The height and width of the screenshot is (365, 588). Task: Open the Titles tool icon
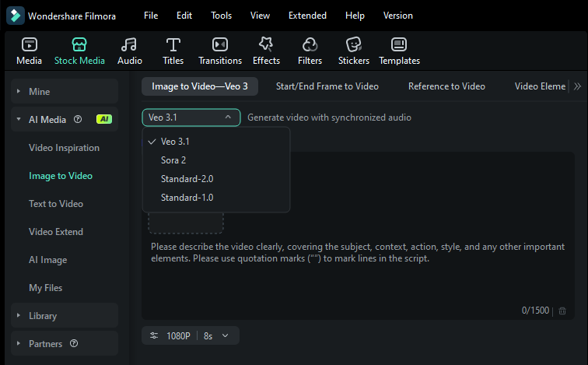(x=173, y=44)
